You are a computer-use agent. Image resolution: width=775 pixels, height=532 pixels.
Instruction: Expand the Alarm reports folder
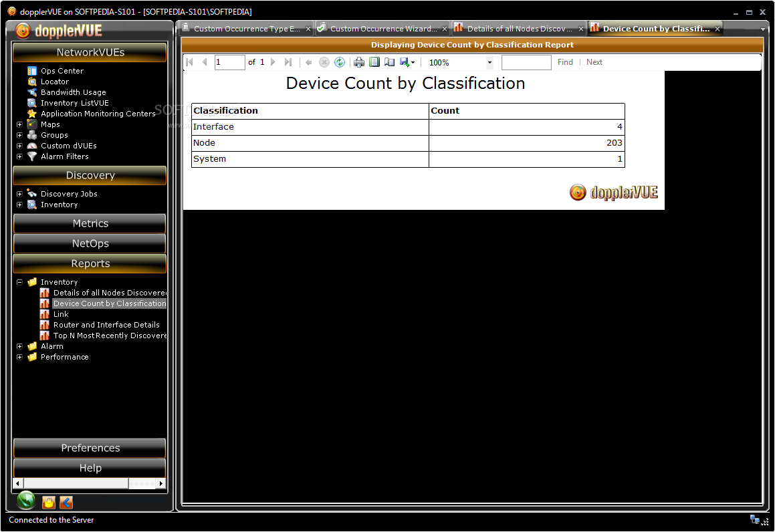click(19, 346)
